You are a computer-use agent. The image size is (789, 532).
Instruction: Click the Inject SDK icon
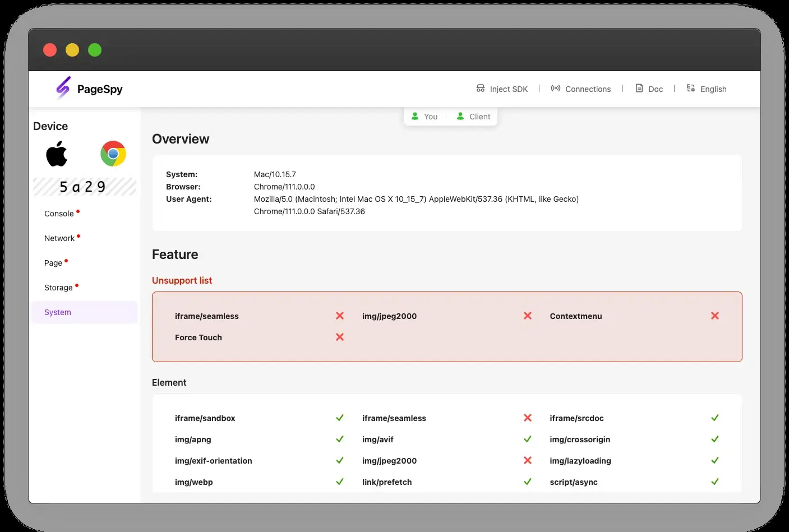[481, 89]
